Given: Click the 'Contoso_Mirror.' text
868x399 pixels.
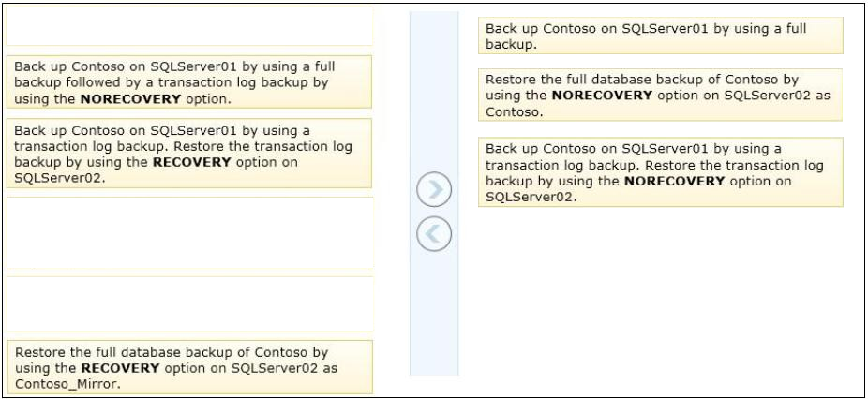Looking at the screenshot, I should (67, 384).
